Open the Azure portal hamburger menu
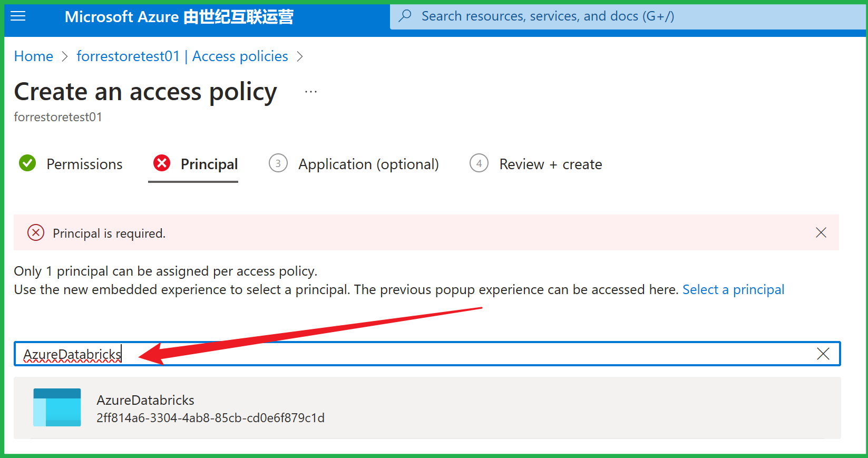 click(x=18, y=16)
